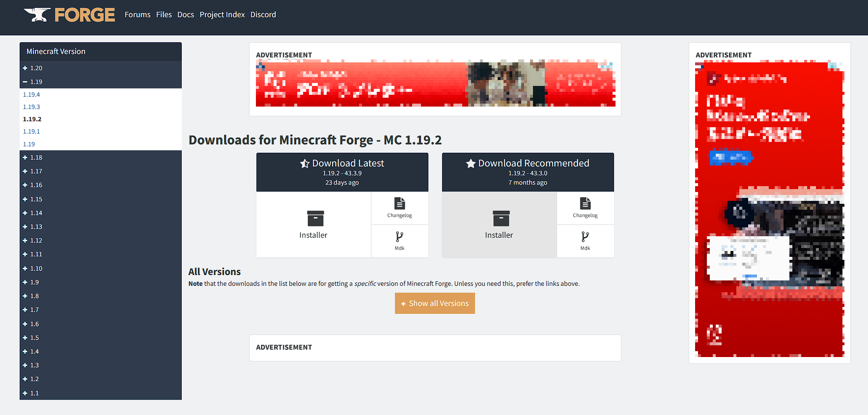The image size is (868, 415).
Task: Open the Forums menu item
Action: click(138, 15)
